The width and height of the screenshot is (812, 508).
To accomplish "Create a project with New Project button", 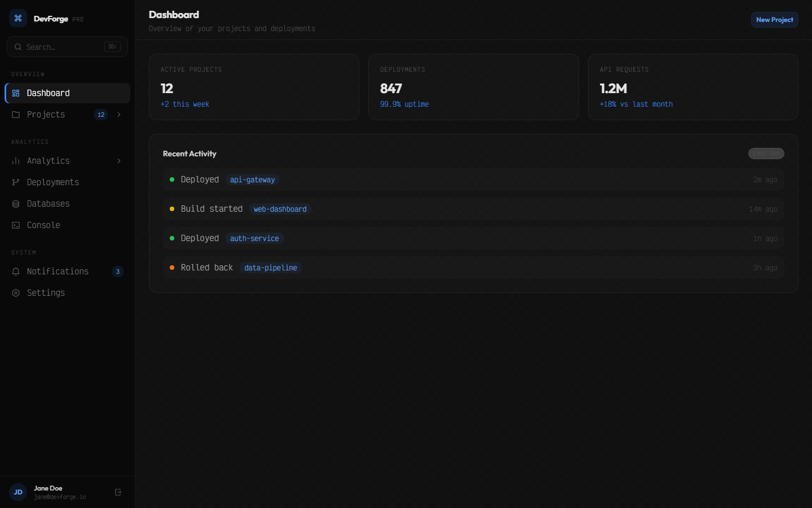I will coord(775,20).
